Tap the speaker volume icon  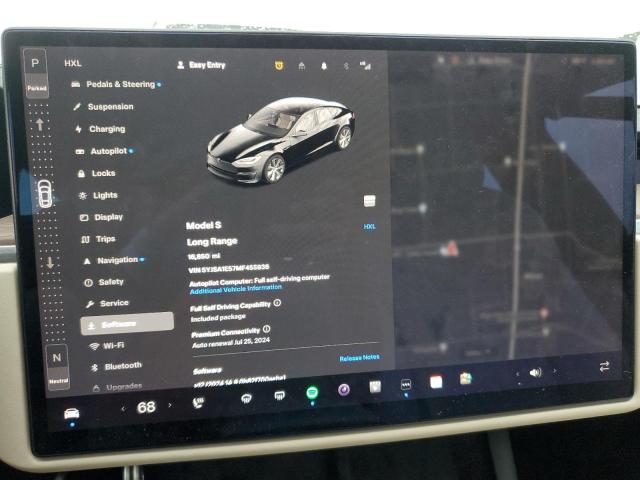[536, 372]
